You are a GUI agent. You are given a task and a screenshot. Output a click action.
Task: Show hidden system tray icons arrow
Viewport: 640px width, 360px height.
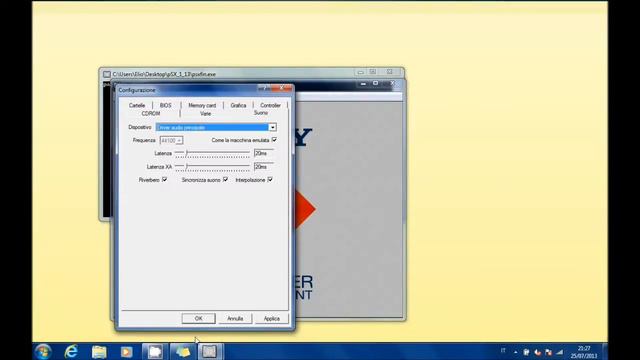pos(516,352)
